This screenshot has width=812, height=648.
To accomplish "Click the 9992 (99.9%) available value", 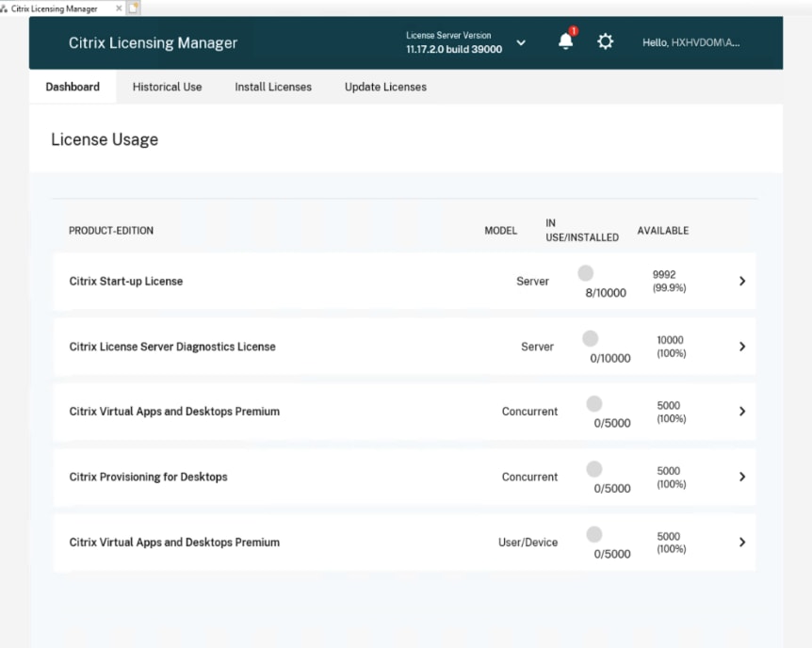I will (669, 281).
